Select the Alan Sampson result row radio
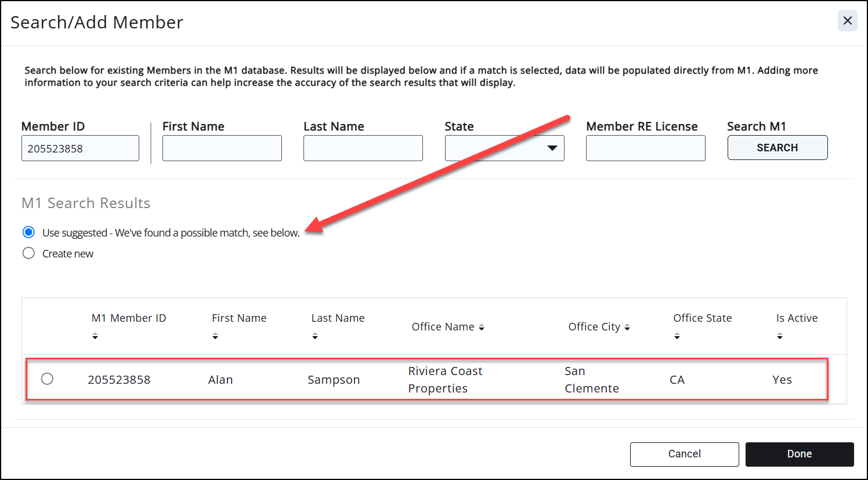The height and width of the screenshot is (480, 868). point(47,379)
